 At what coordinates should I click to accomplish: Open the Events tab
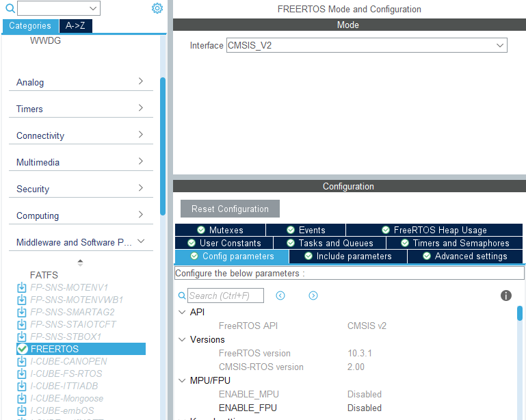coord(306,230)
